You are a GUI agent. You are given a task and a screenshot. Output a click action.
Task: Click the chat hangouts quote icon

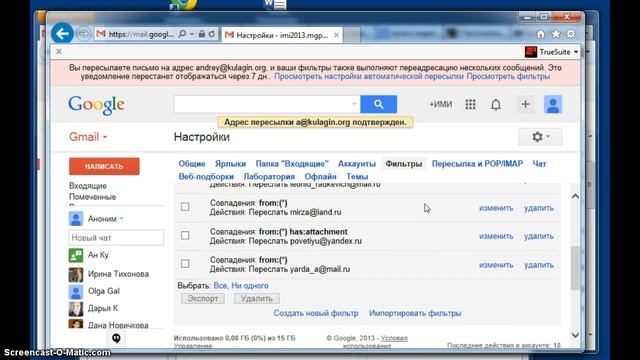[x=116, y=338]
